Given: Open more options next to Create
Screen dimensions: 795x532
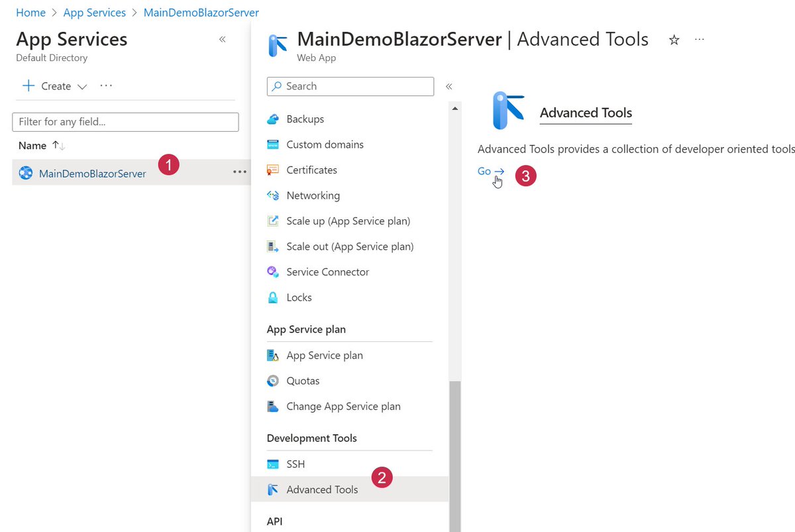Looking at the screenshot, I should click(x=106, y=85).
